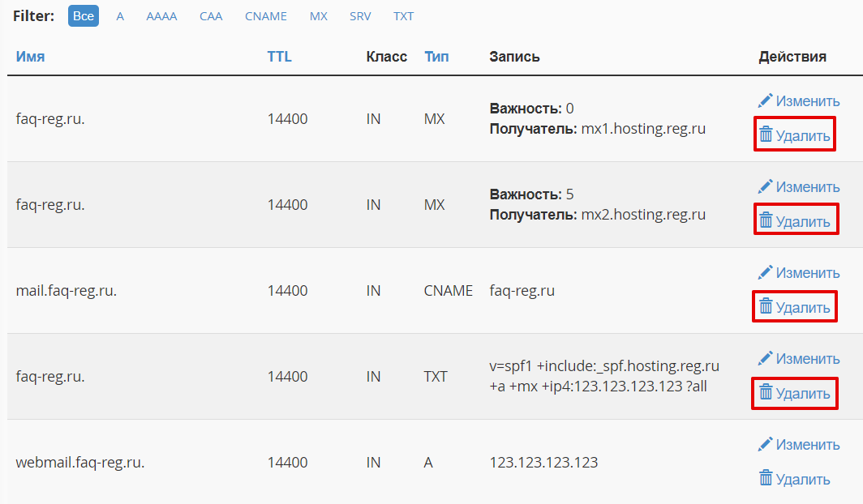The width and height of the screenshot is (863, 504).
Task: Show only CAA records
Action: [x=211, y=16]
